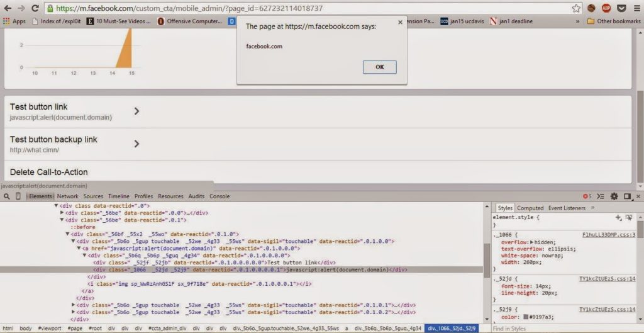The height and width of the screenshot is (333, 644).
Task: Open the 'Index of /expl0it' bookmark
Action: [57, 21]
